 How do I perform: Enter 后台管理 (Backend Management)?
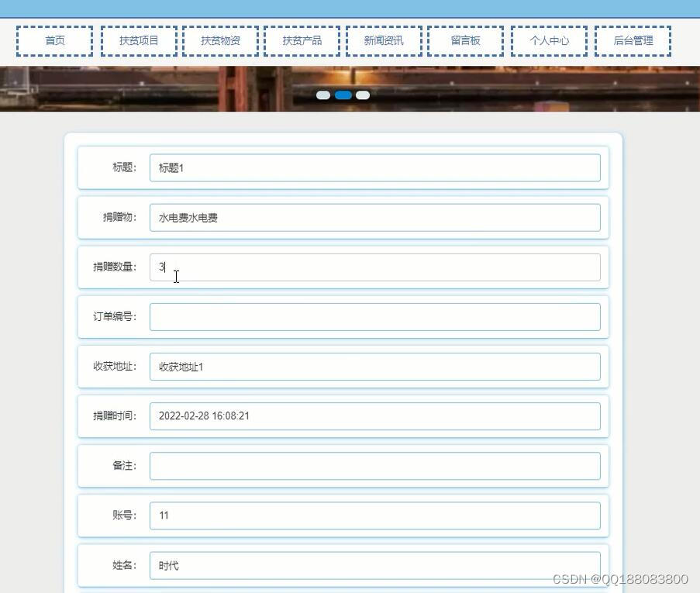click(x=632, y=40)
